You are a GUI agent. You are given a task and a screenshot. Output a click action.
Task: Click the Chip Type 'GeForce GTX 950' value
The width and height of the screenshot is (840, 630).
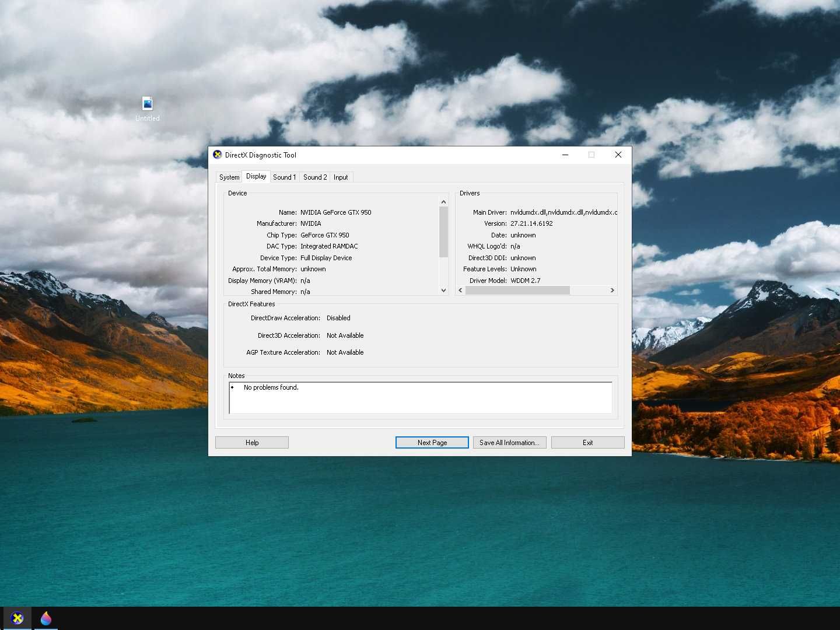point(324,235)
